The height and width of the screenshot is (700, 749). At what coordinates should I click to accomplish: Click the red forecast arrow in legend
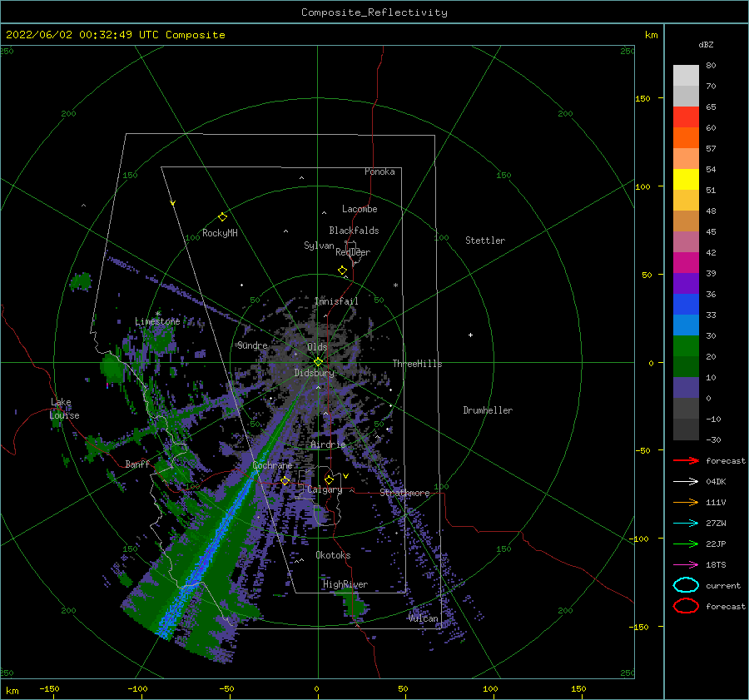(686, 460)
